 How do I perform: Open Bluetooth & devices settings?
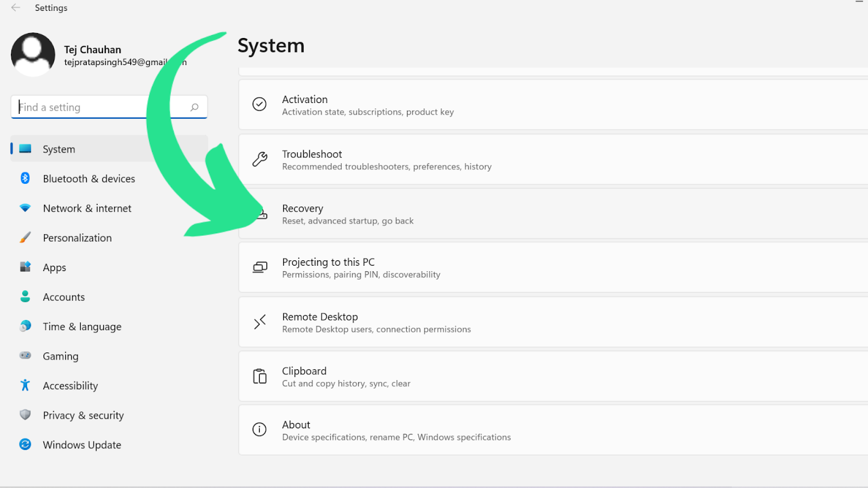coord(109,178)
